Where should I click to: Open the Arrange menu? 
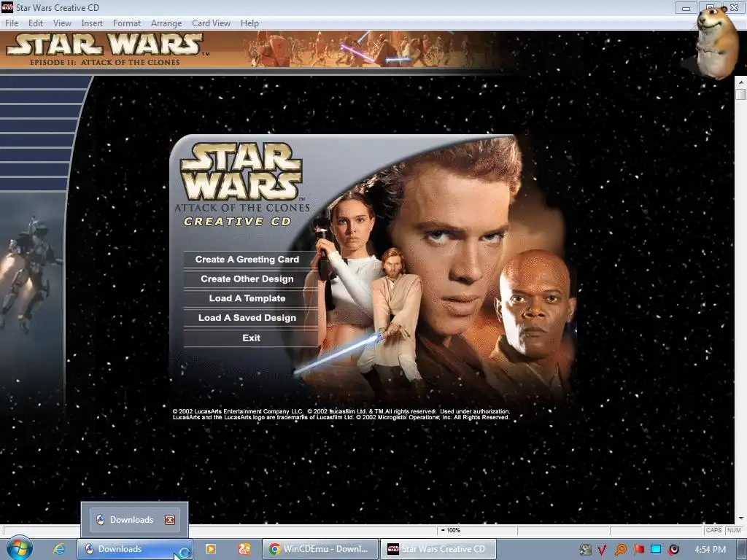coord(166,23)
